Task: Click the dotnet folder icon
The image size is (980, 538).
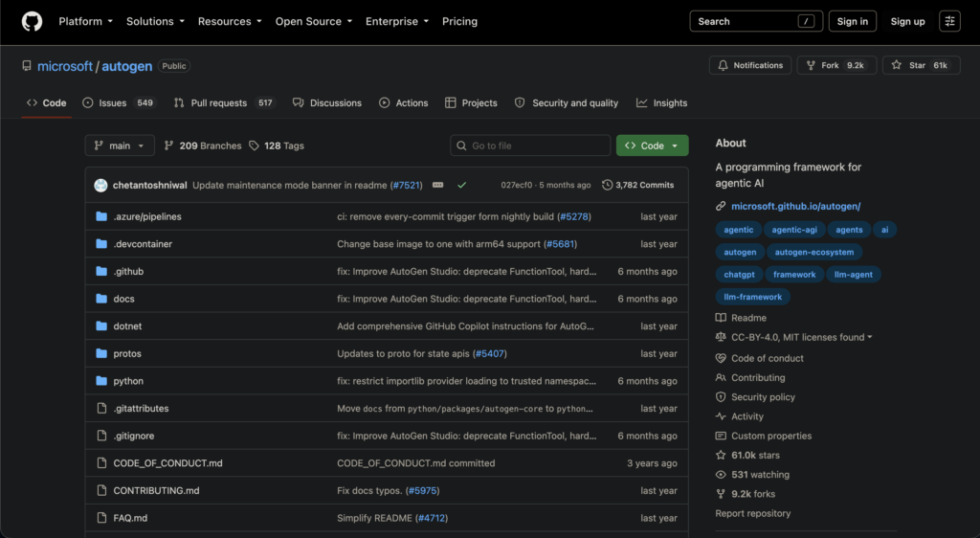Action: (101, 326)
